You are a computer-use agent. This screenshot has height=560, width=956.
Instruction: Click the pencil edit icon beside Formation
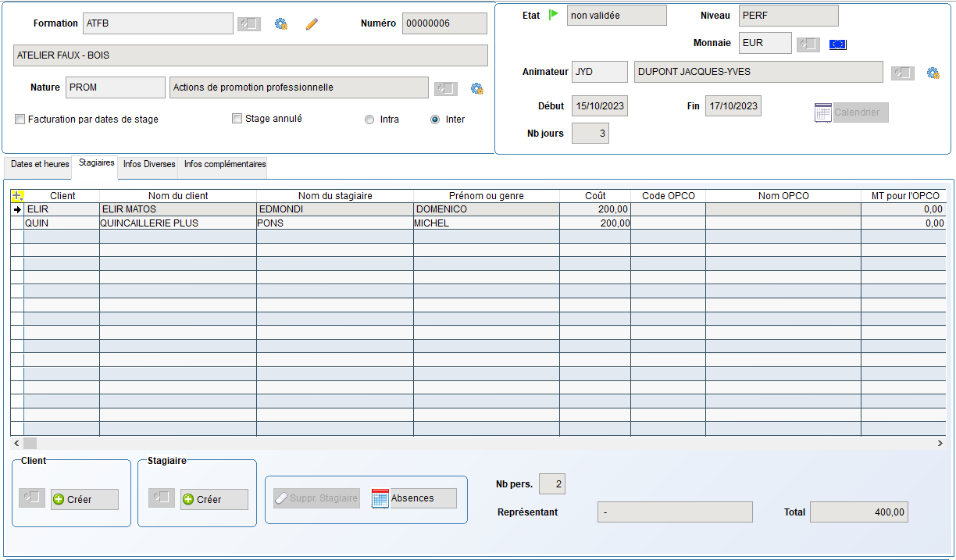[x=312, y=24]
